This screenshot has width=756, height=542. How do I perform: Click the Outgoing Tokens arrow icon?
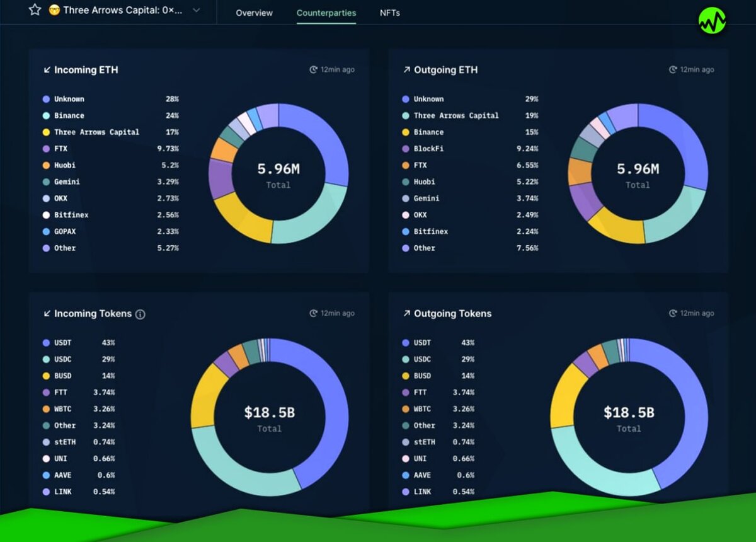[406, 313]
